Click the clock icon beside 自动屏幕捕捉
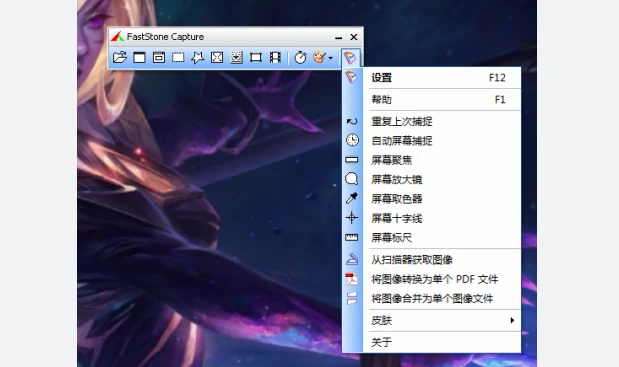 click(352, 140)
